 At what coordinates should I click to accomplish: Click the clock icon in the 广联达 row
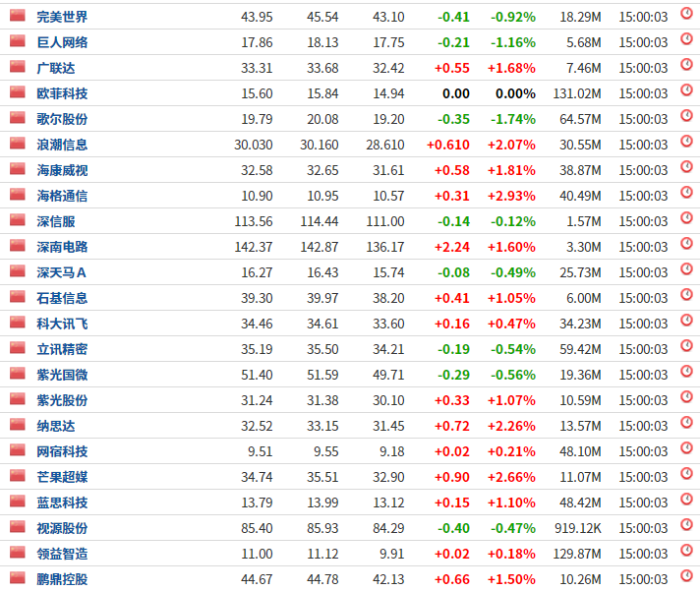(x=686, y=64)
